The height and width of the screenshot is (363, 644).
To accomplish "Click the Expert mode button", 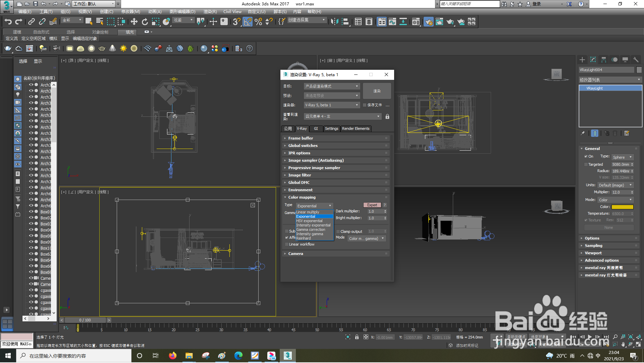I will (x=372, y=205).
